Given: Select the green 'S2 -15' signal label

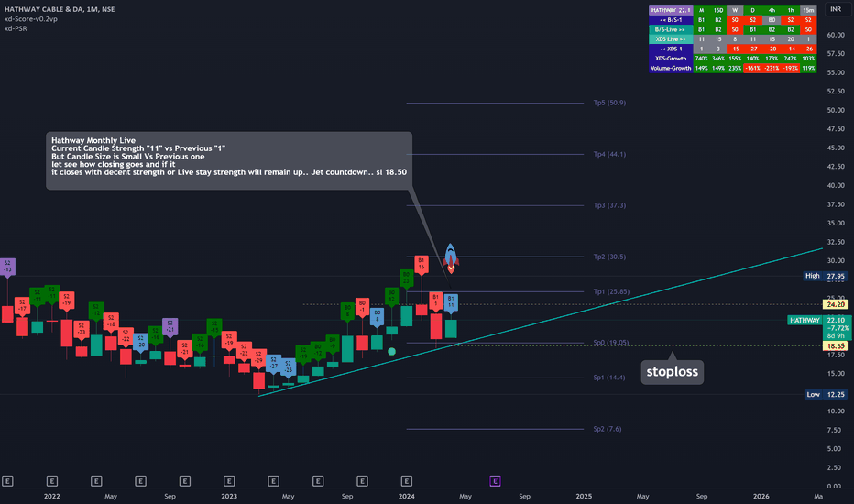Looking at the screenshot, I should [x=214, y=327].
